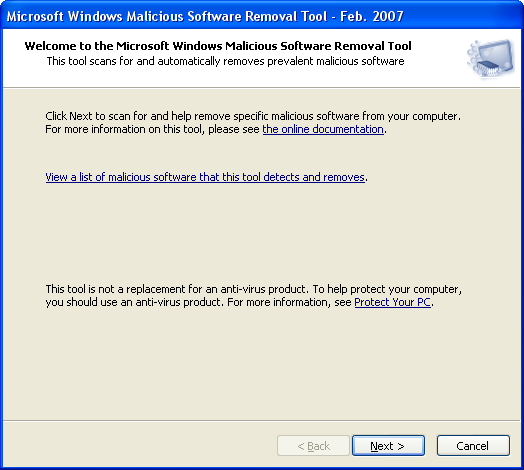Screen dimensions: 524x470
Task: Click the 'Click Next to scan' instruction line
Action: (253, 116)
